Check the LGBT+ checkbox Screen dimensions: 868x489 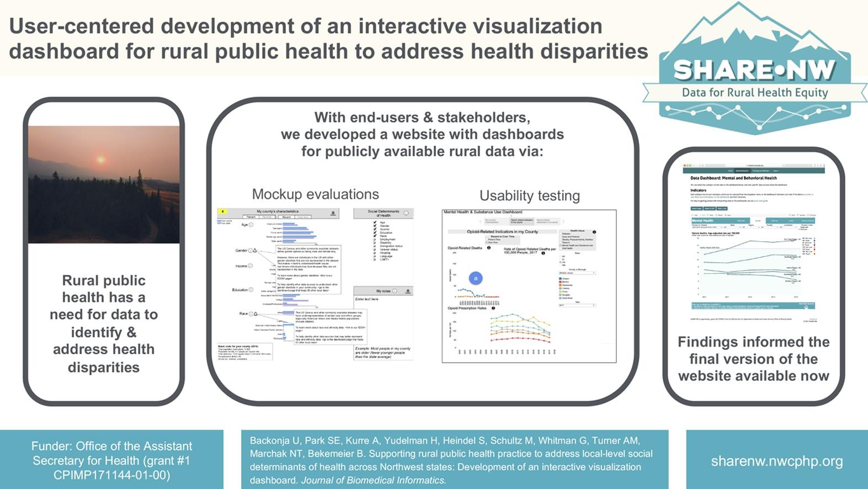point(375,259)
